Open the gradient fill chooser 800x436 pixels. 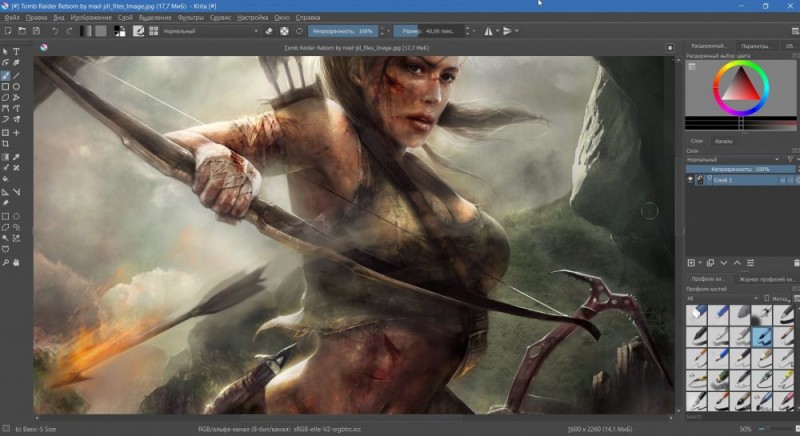86,31
